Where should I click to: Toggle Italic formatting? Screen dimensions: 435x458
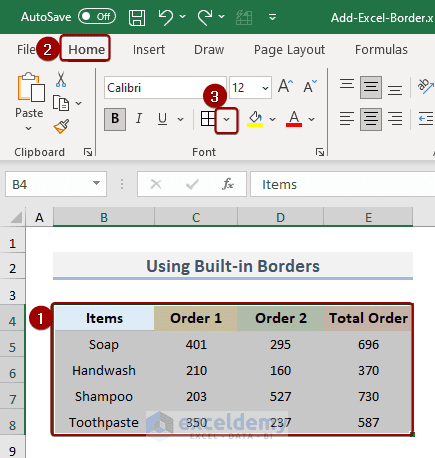139,118
